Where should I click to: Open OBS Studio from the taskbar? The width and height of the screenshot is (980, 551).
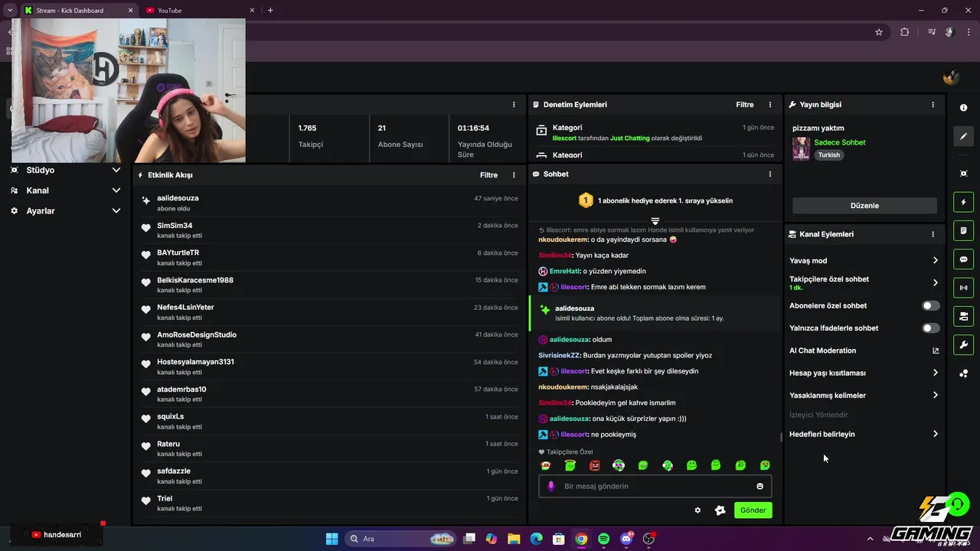(x=649, y=539)
